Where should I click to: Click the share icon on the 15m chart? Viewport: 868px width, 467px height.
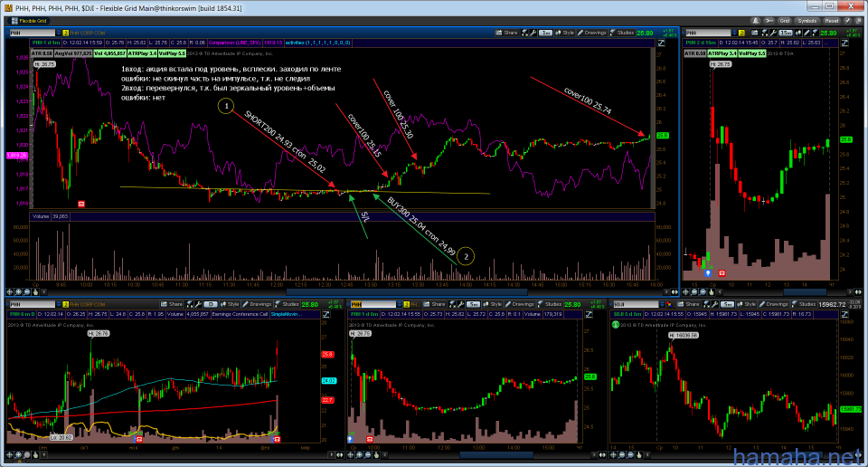[754, 33]
